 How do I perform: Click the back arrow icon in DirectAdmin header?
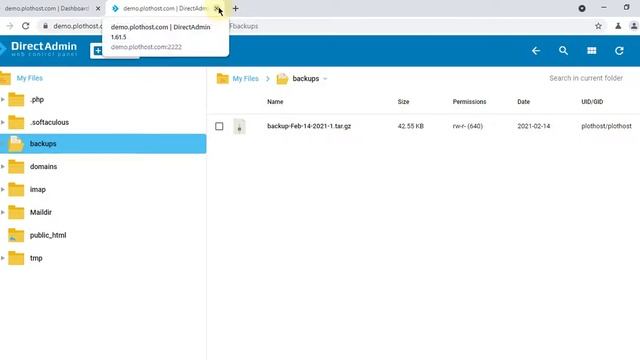click(536, 51)
